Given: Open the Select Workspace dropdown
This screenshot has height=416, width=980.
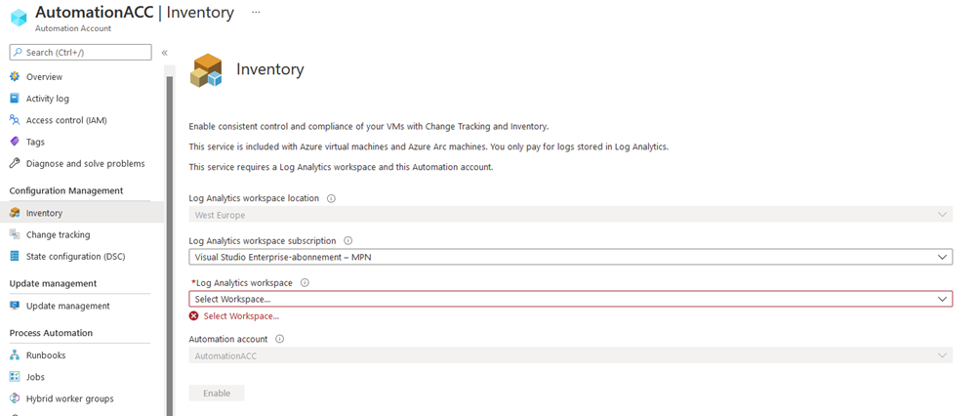Looking at the screenshot, I should [x=571, y=299].
